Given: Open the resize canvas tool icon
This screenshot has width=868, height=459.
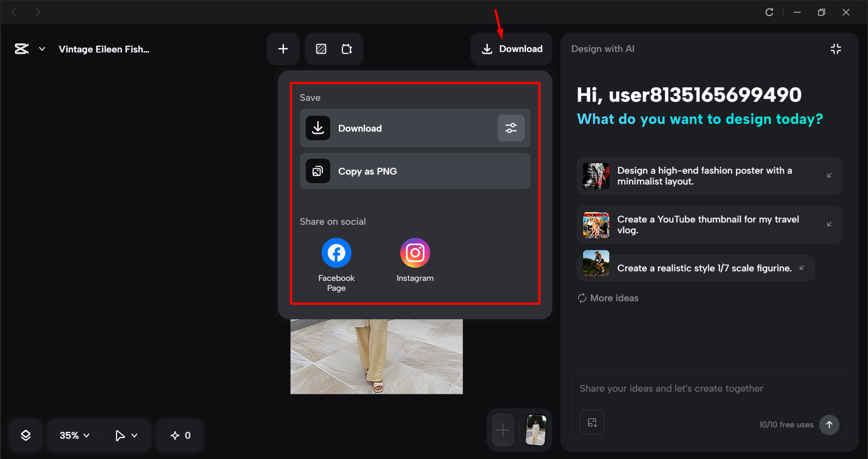Looking at the screenshot, I should click(x=347, y=49).
